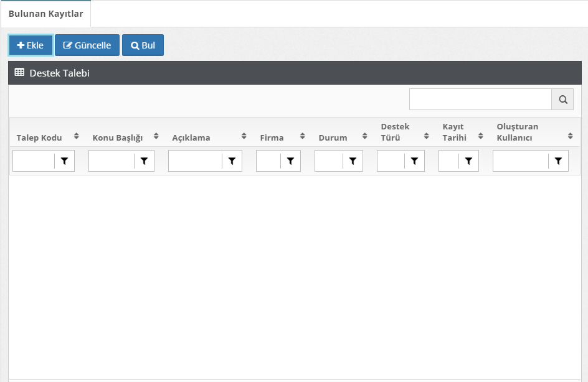The image size is (588, 382).
Task: Click the Açıklama filter input field
Action: [x=195, y=161]
